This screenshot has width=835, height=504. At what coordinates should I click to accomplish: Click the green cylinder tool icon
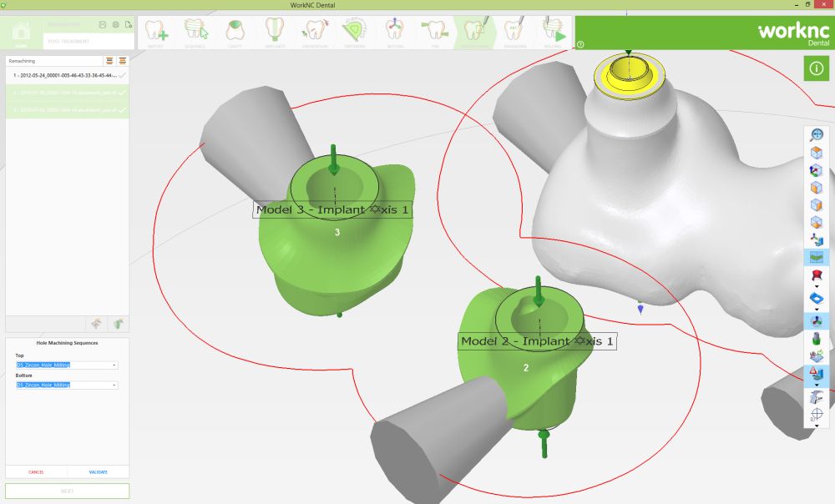(x=817, y=339)
